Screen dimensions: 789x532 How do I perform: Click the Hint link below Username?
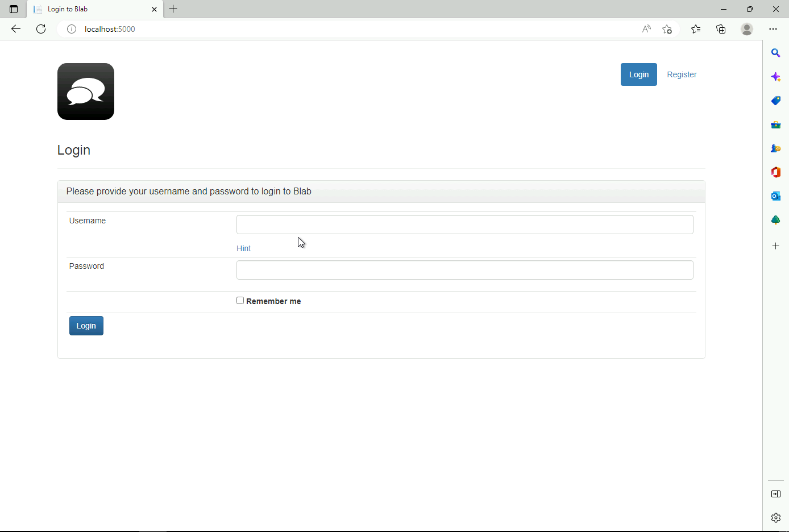243,248
